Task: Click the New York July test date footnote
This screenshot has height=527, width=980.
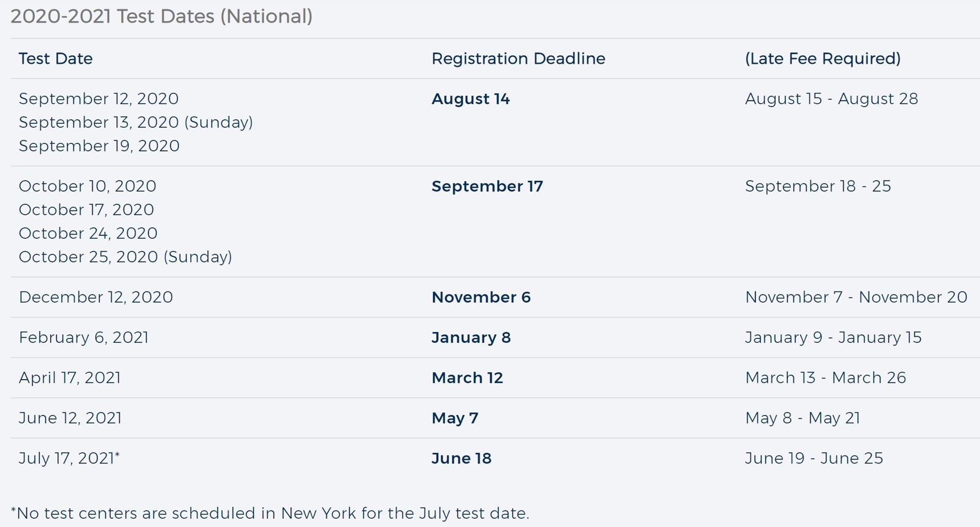Action: click(x=270, y=513)
